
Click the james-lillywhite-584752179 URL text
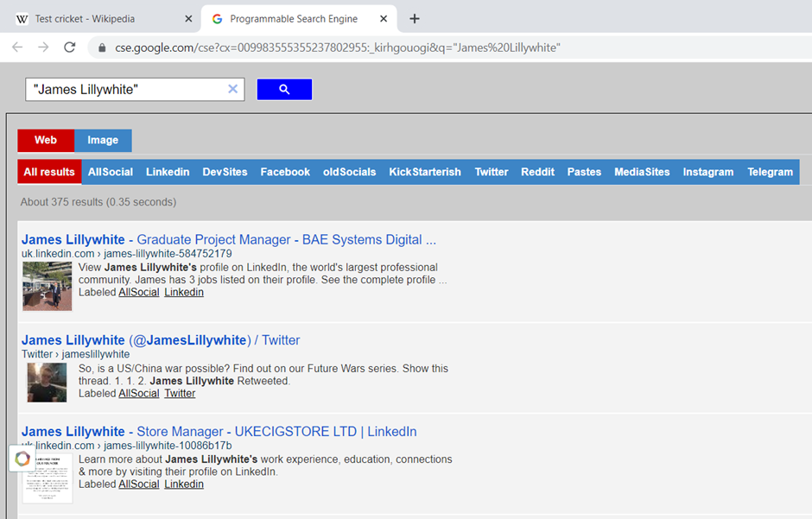(x=168, y=254)
